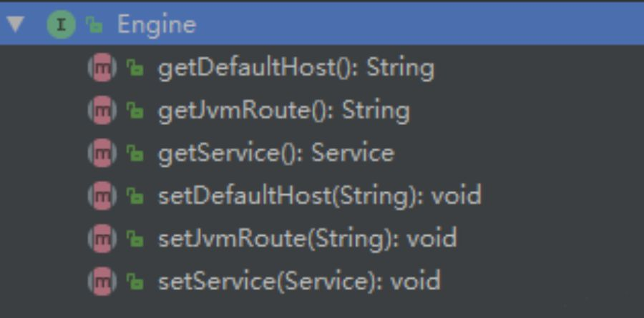Click the Engine interface icon

(62, 25)
